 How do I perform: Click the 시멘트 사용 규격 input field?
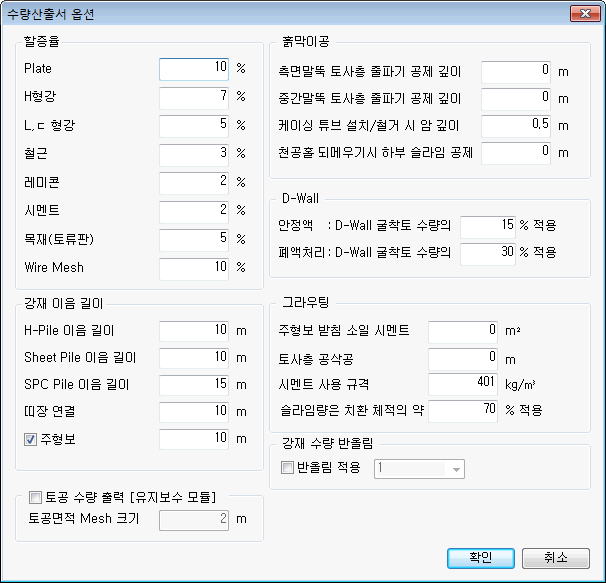coord(463,384)
